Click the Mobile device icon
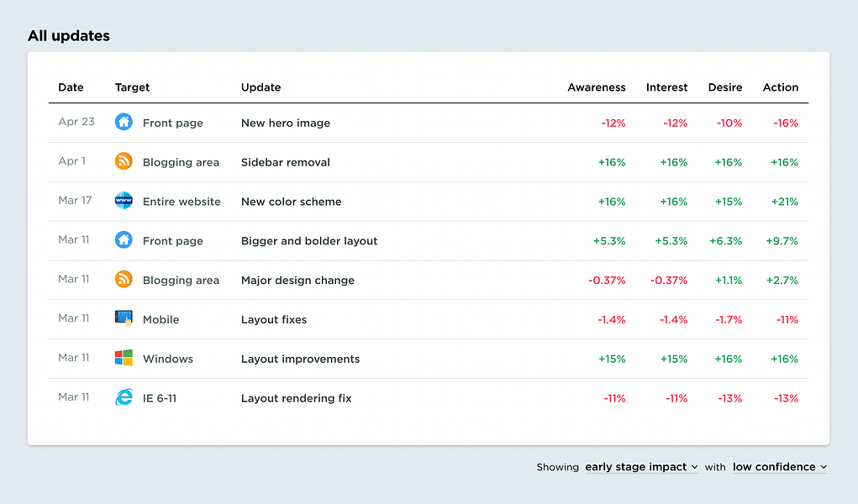The height and width of the screenshot is (504, 858). pyautogui.click(x=124, y=318)
